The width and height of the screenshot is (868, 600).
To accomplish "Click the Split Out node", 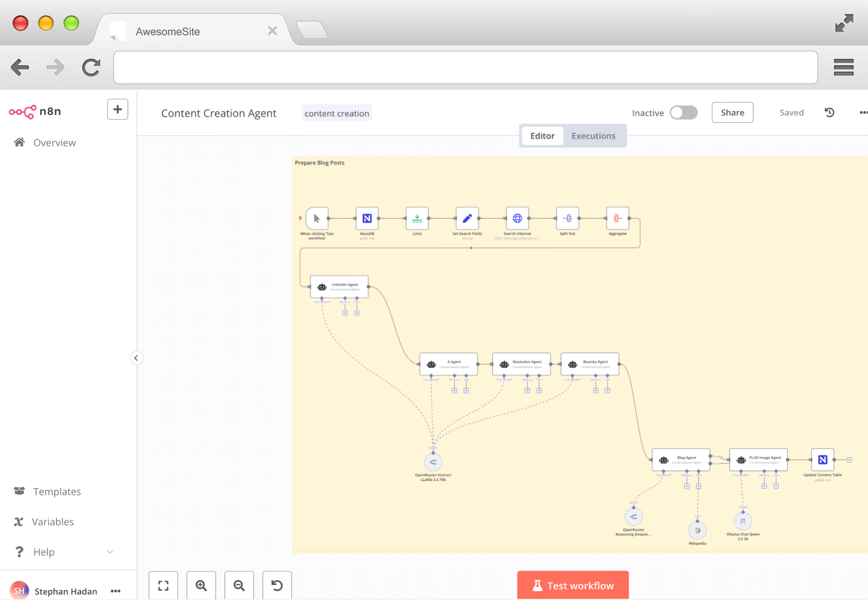I will [x=567, y=218].
